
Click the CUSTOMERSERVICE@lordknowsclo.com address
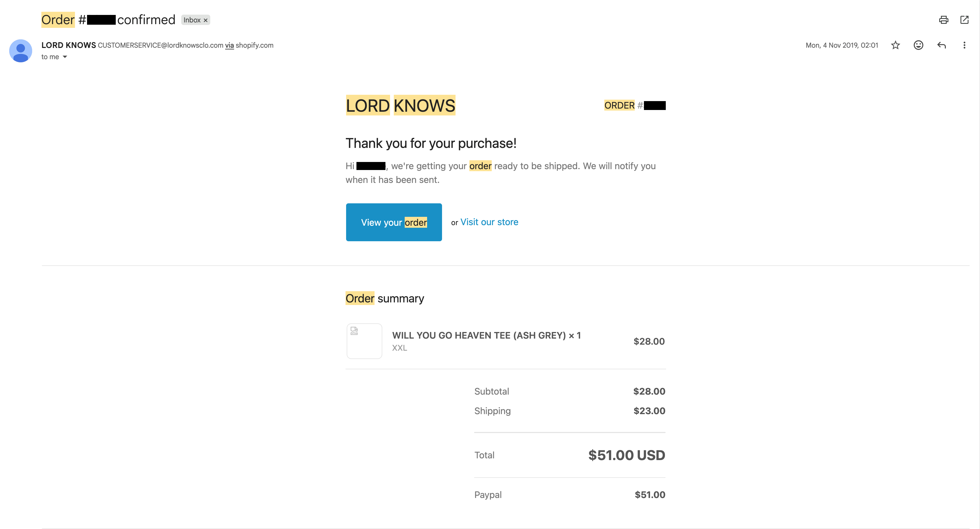pyautogui.click(x=161, y=45)
